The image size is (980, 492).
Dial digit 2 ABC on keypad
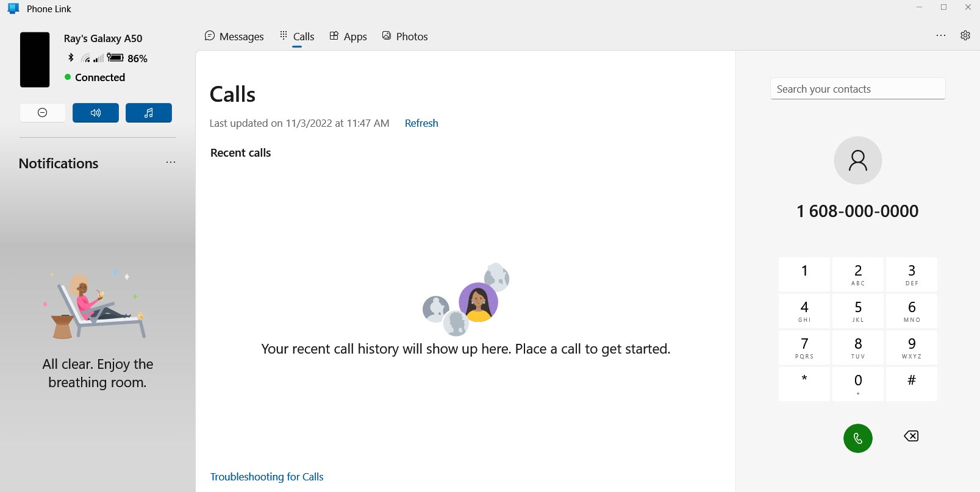(858, 274)
